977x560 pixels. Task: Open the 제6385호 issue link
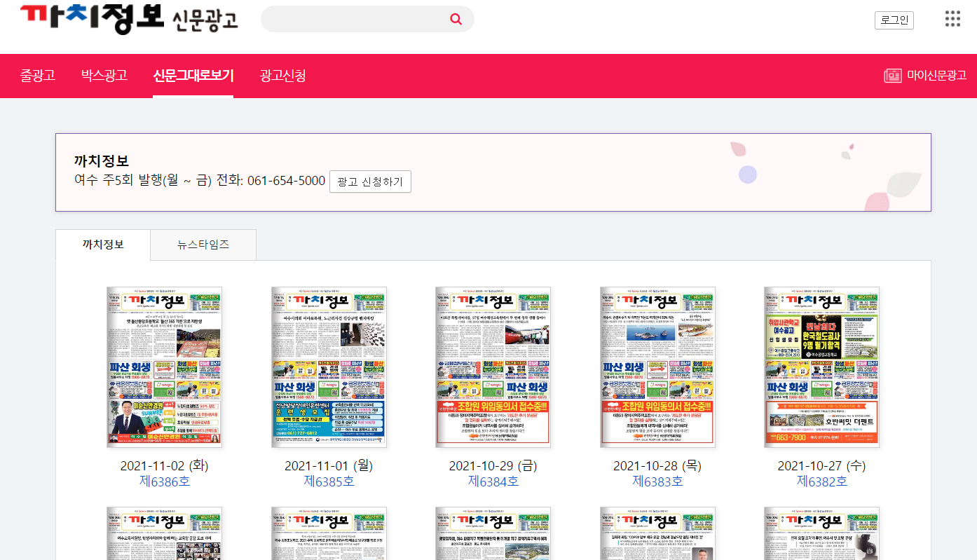(329, 482)
